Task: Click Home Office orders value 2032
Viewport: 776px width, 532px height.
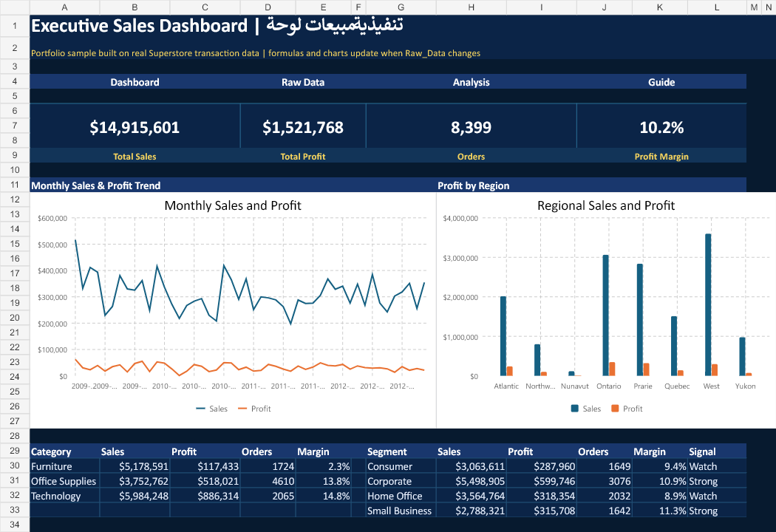Action: tap(605, 496)
